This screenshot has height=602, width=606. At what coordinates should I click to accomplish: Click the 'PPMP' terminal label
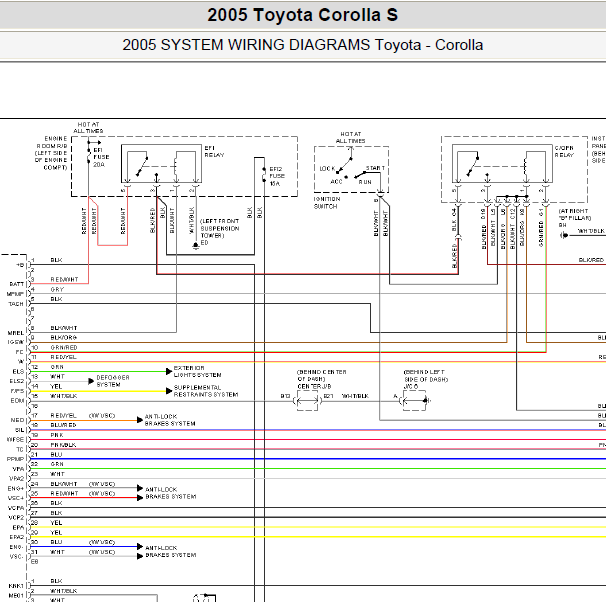(x=15, y=459)
